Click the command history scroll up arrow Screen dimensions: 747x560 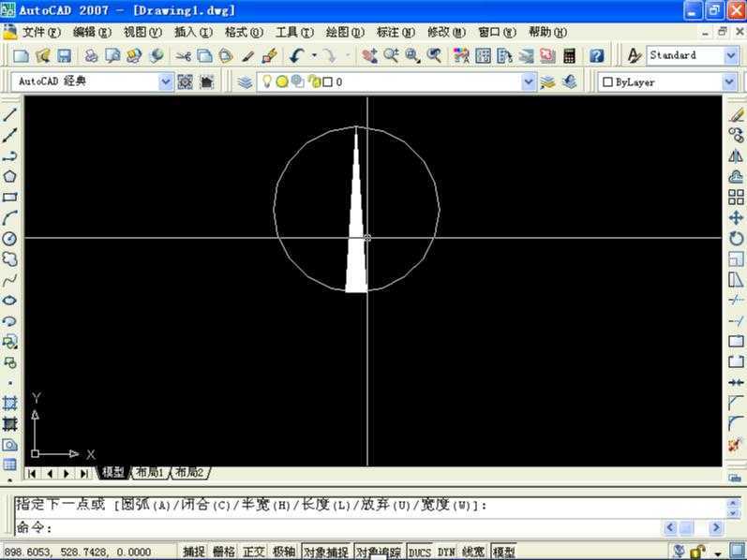pos(732,502)
